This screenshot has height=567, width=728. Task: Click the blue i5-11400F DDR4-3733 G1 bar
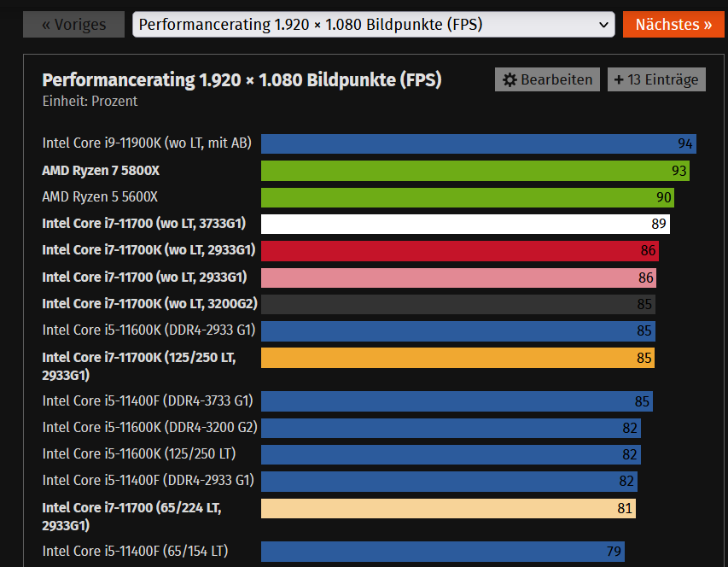pyautogui.click(x=457, y=401)
